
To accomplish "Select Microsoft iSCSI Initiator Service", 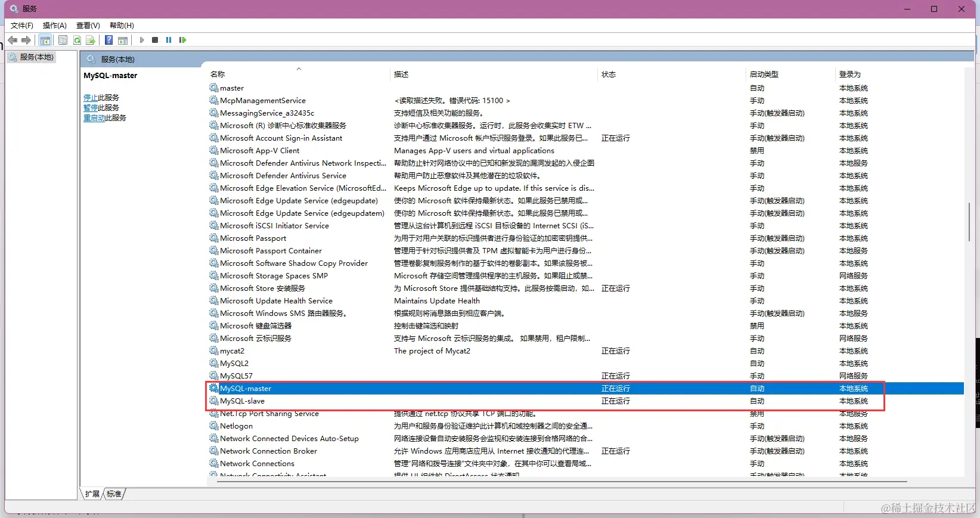I will 274,225.
